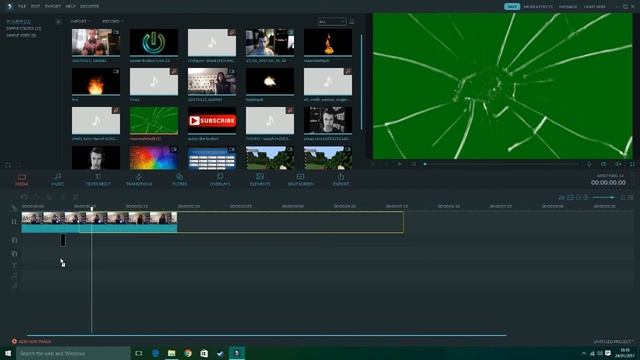Select the blue keyboard clip thumbnail
Image resolution: width=640 pixels, height=360 pixels.
[212, 158]
